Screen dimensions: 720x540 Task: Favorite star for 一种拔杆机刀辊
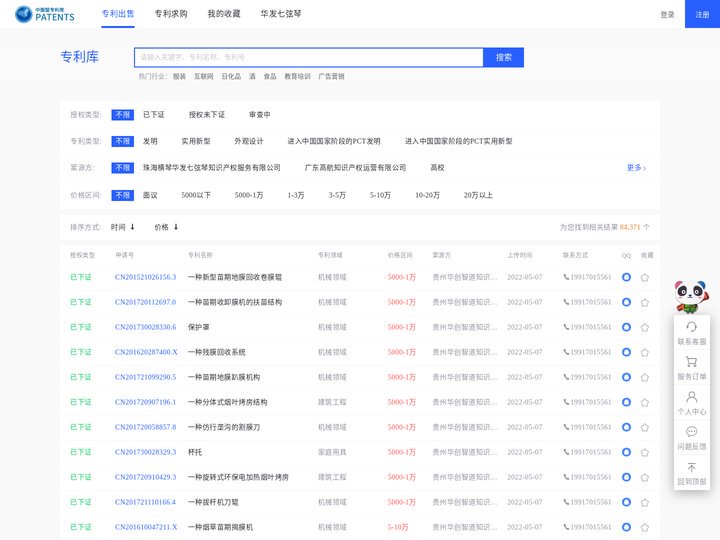pos(645,502)
